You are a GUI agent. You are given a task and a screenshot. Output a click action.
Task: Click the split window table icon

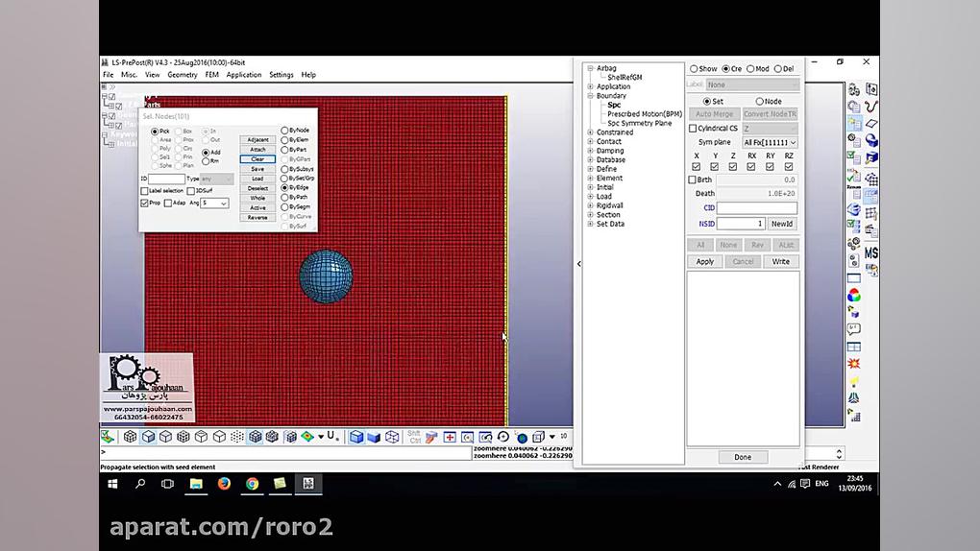pyautogui.click(x=854, y=347)
